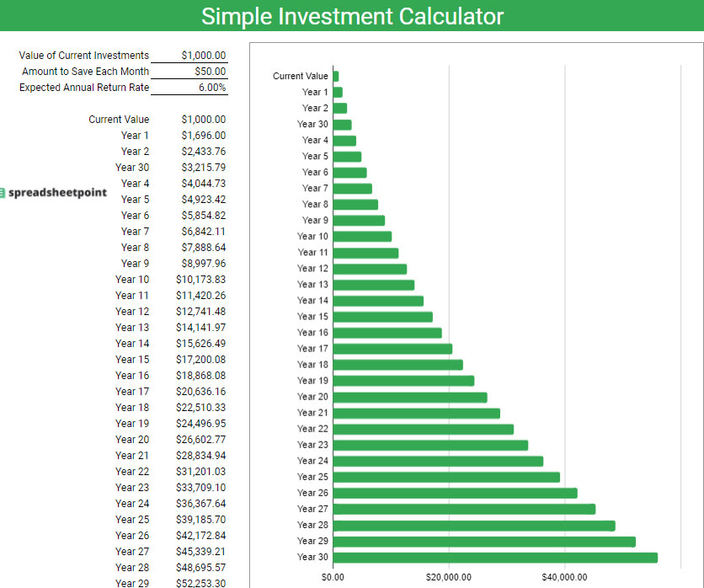Image resolution: width=704 pixels, height=588 pixels.
Task: Click the Value of Current Investments label
Action: [83, 56]
